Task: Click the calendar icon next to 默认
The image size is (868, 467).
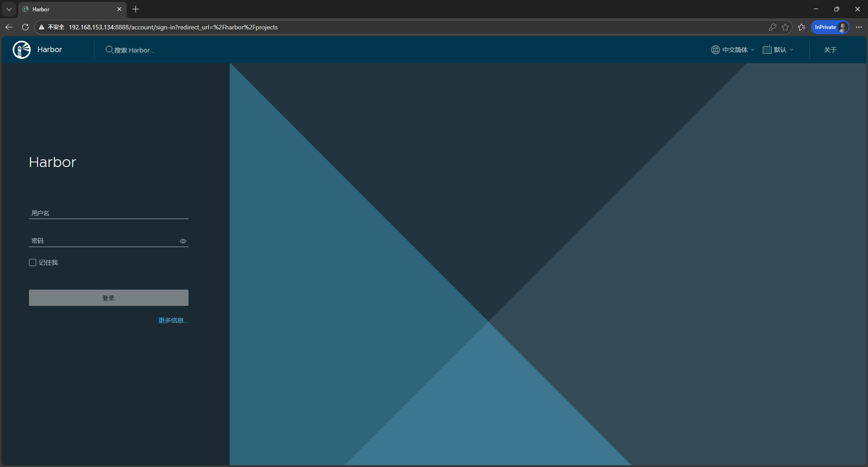Action: 767,50
